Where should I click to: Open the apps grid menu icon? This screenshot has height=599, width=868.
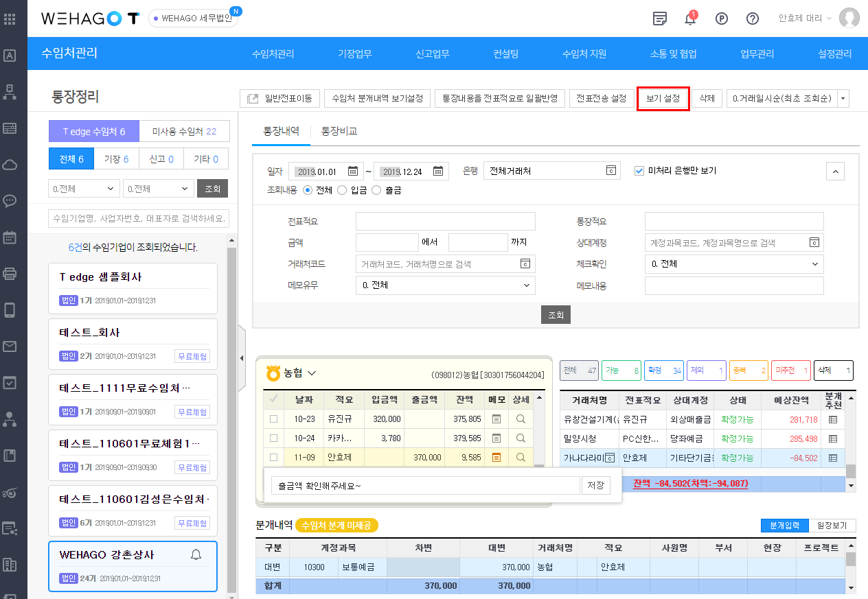click(x=10, y=19)
